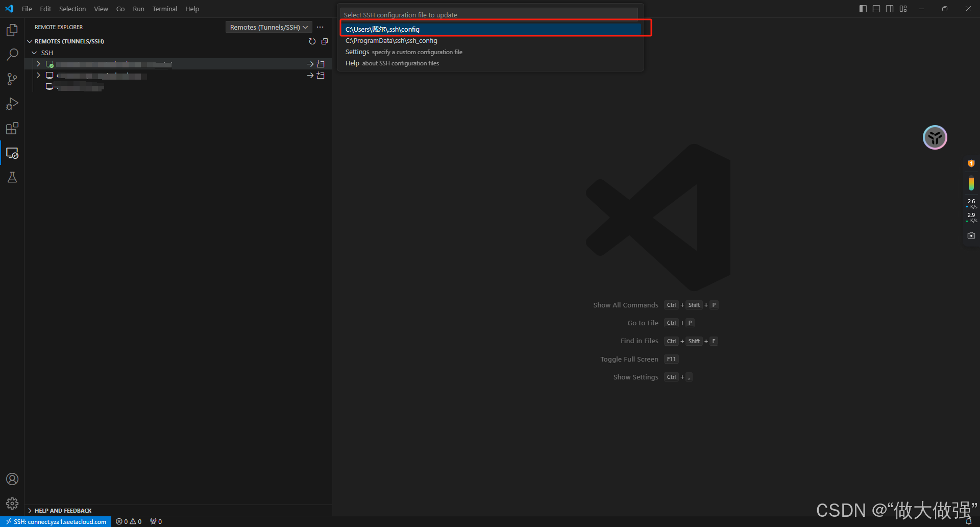Click the SSH configuration file input field
This screenshot has height=527, width=980.
[x=489, y=15]
